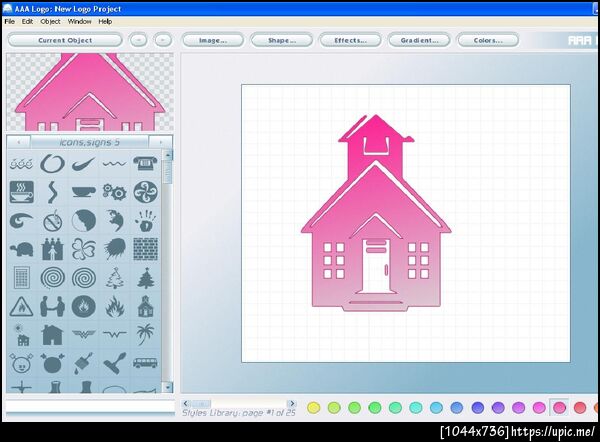The height and width of the screenshot is (442, 600).
Task: Open the Object menu
Action: click(51, 21)
